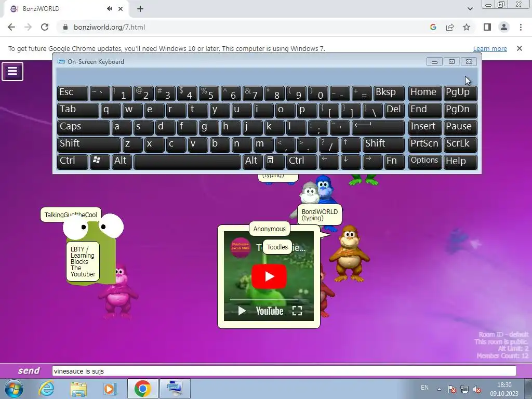Image resolution: width=532 pixels, height=399 pixels.
Task: Toggle the right Alt key
Action: [x=252, y=161]
